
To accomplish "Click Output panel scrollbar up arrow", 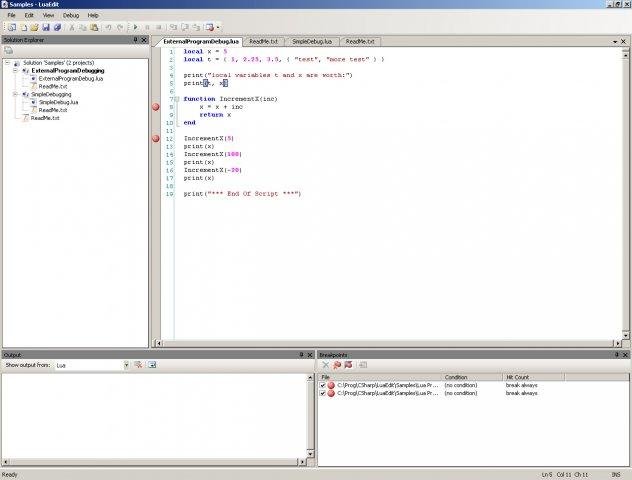I will tap(310, 378).
